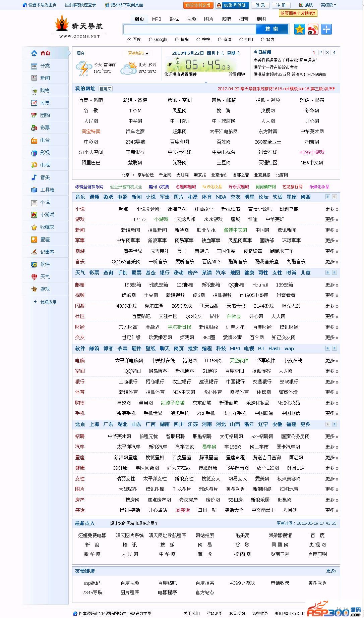Switch to the MP3 search tab
Viewport: 364px width, 618px height.
pos(157,19)
